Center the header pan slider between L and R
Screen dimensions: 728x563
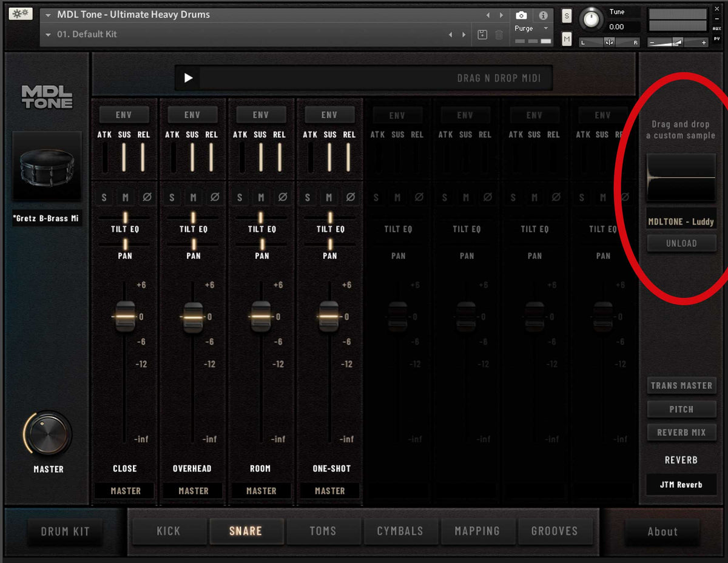click(609, 42)
